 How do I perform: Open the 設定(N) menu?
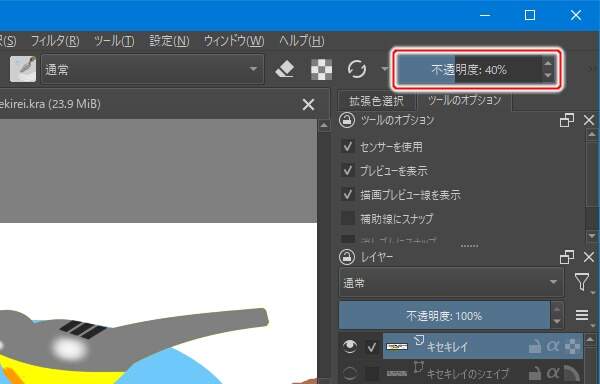169,41
